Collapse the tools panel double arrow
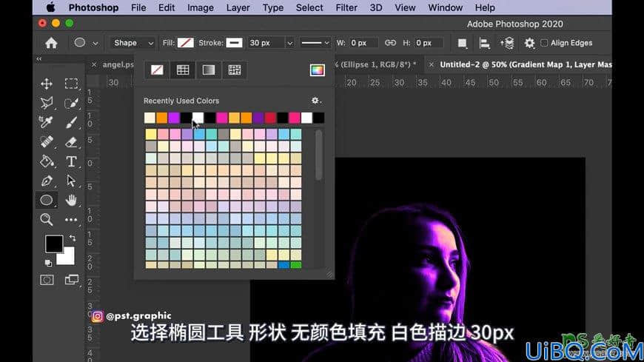Screen dimensions: 644x362 [39, 59]
